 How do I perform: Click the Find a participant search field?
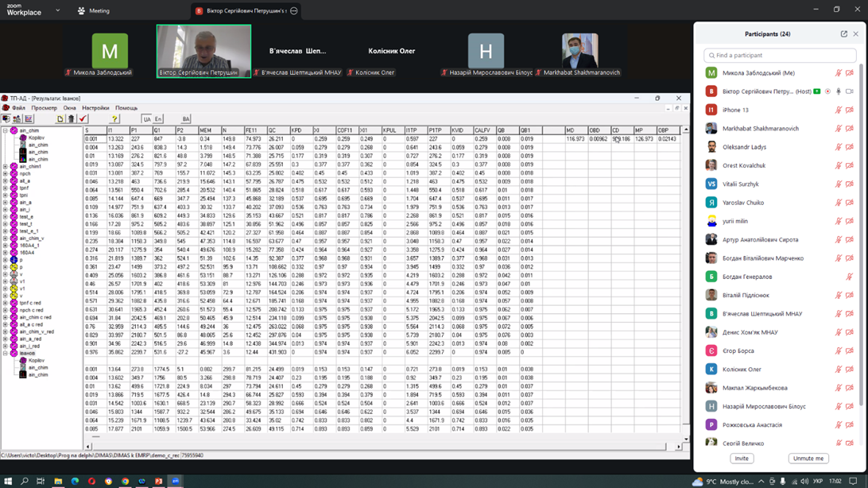tap(780, 56)
